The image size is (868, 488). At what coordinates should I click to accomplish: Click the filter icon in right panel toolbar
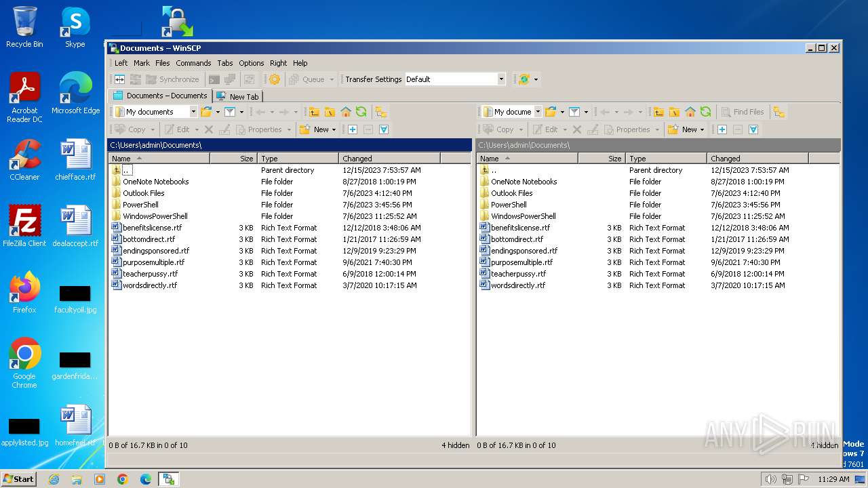[x=574, y=112]
